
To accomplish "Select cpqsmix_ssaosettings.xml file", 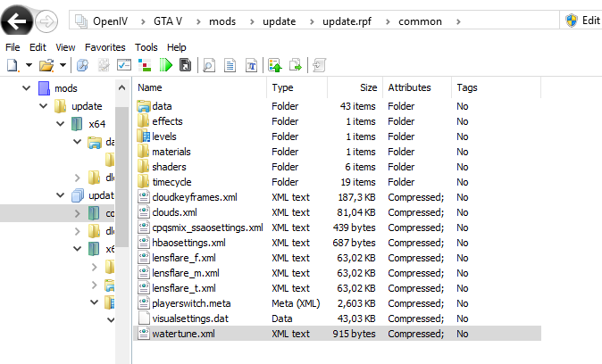I will tap(337, 227).
